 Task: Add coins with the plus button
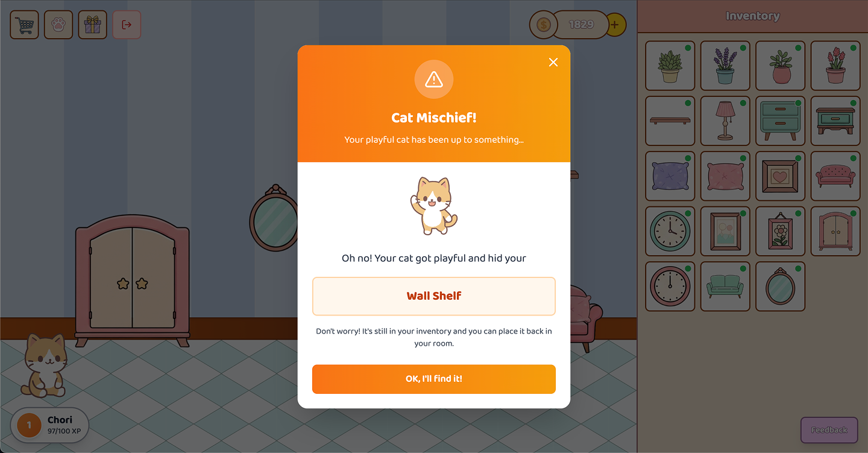coord(615,25)
